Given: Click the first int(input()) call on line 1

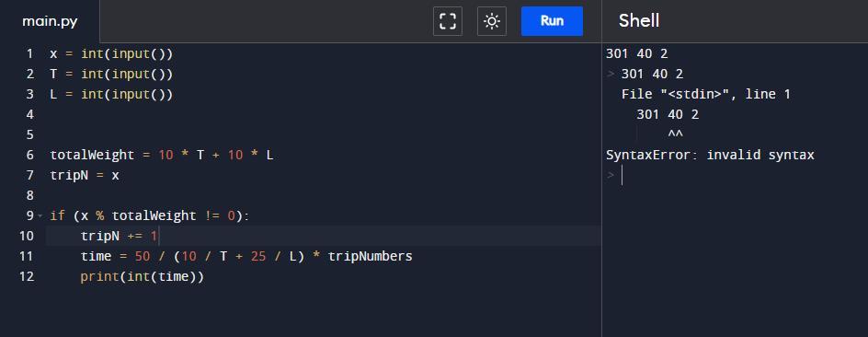Looking at the screenshot, I should click(x=127, y=53).
